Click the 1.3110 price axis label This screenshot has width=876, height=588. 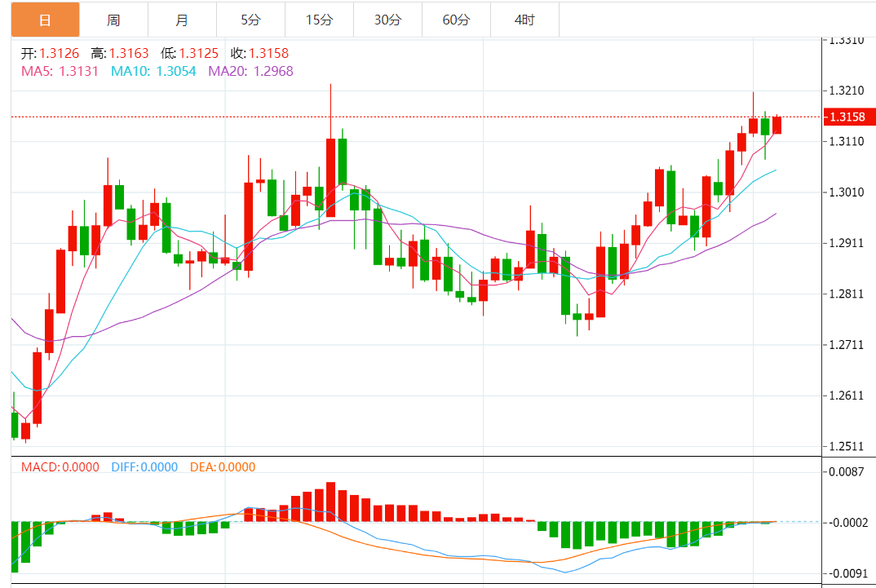(847, 141)
